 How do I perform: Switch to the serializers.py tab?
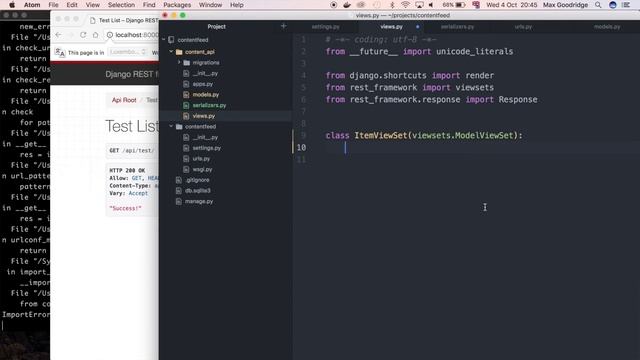coord(457,27)
